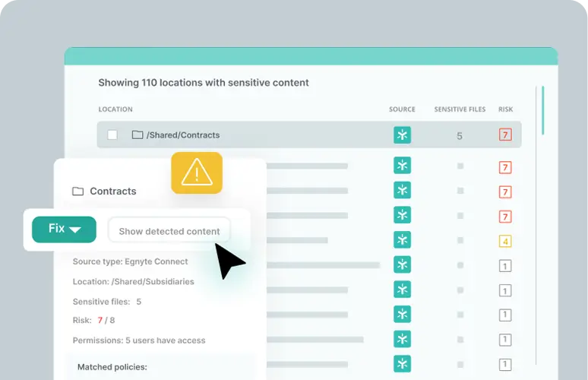The image size is (588, 380).
Task: Sort by the LOCATION column header
Action: point(115,109)
